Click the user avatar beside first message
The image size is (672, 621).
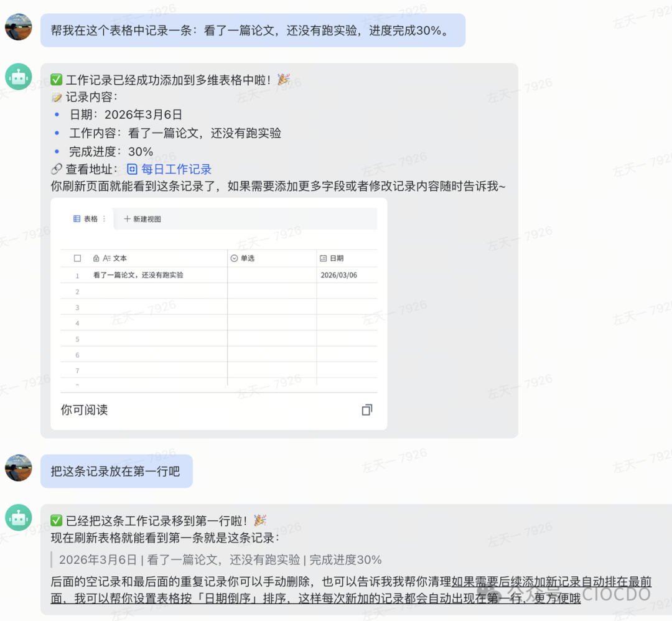19,27
